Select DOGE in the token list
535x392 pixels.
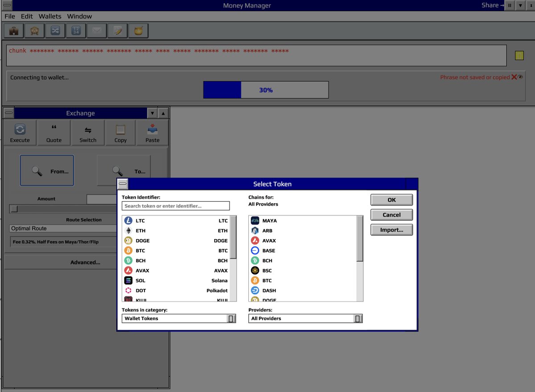[176, 240]
